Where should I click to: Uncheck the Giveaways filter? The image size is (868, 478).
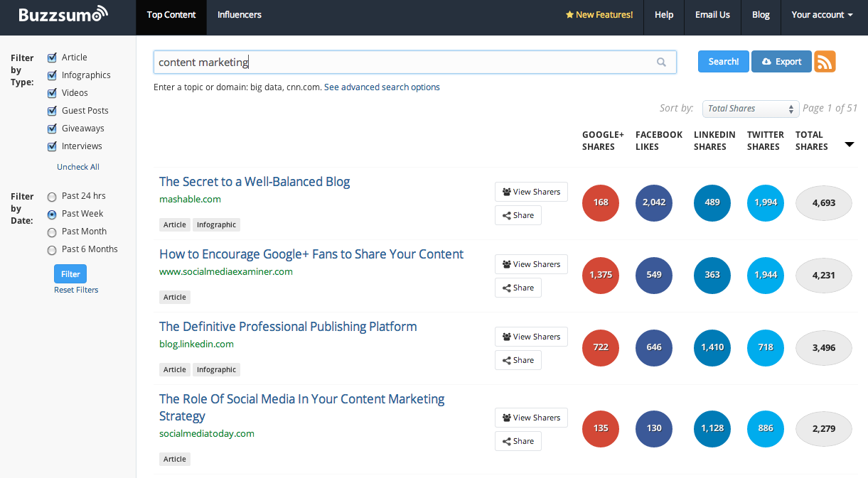pyautogui.click(x=52, y=129)
